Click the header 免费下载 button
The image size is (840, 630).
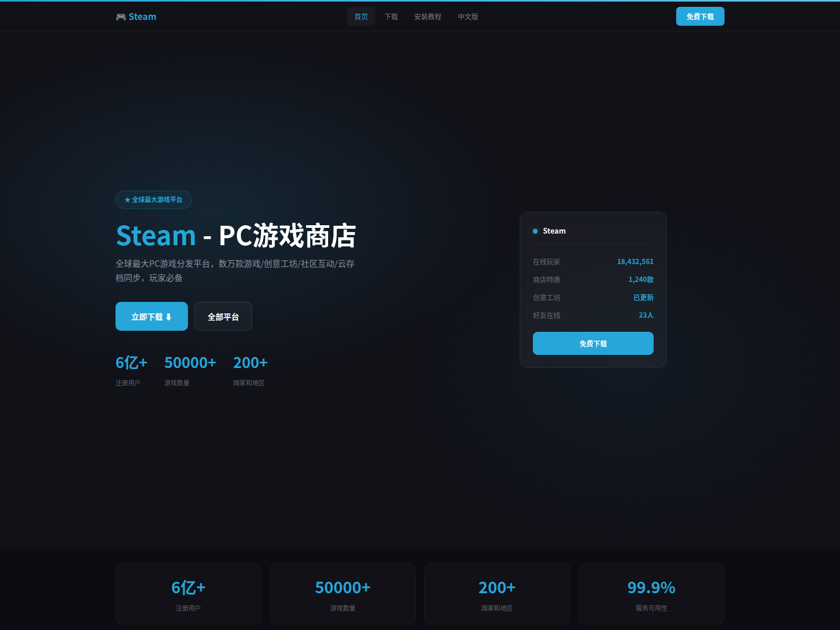700,16
